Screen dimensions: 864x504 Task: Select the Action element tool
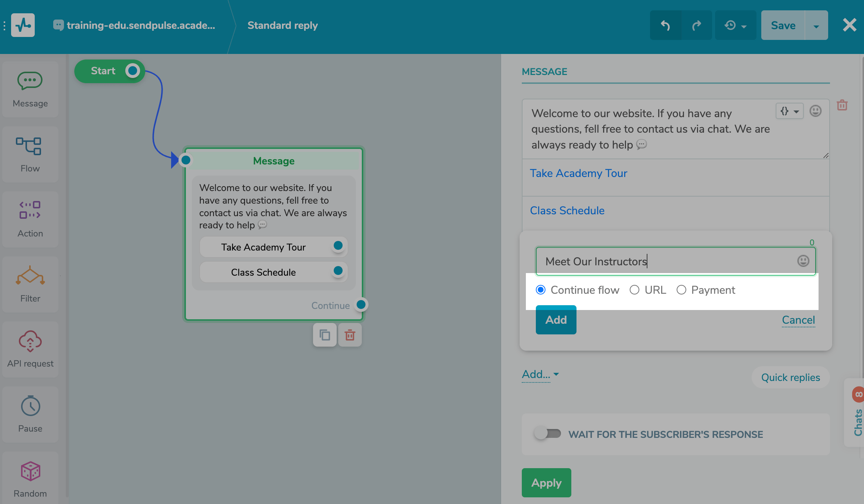pyautogui.click(x=30, y=219)
